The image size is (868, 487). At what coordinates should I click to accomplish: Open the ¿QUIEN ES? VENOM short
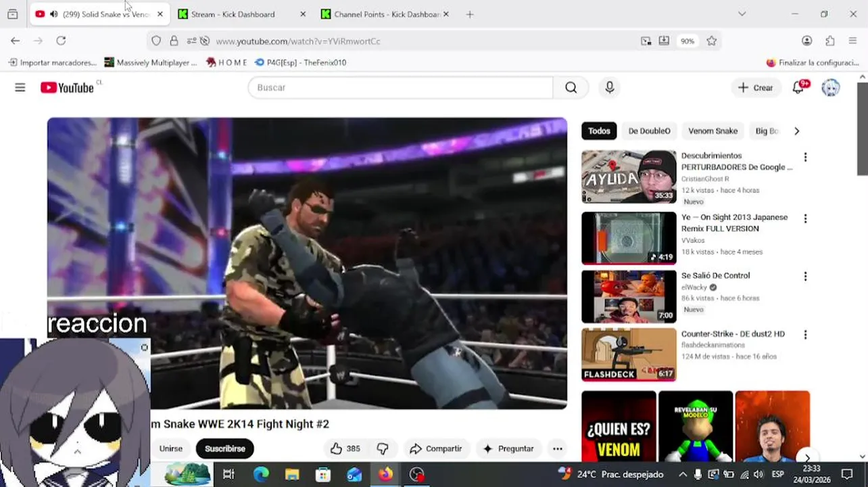point(619,426)
